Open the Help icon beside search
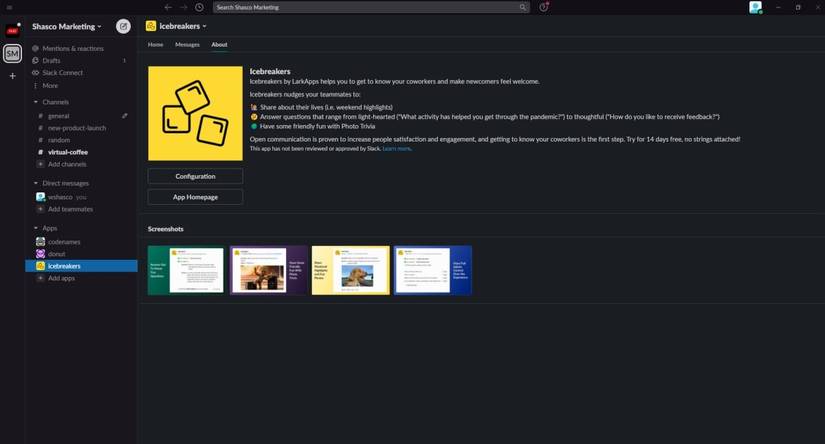The image size is (825, 444). [x=544, y=7]
